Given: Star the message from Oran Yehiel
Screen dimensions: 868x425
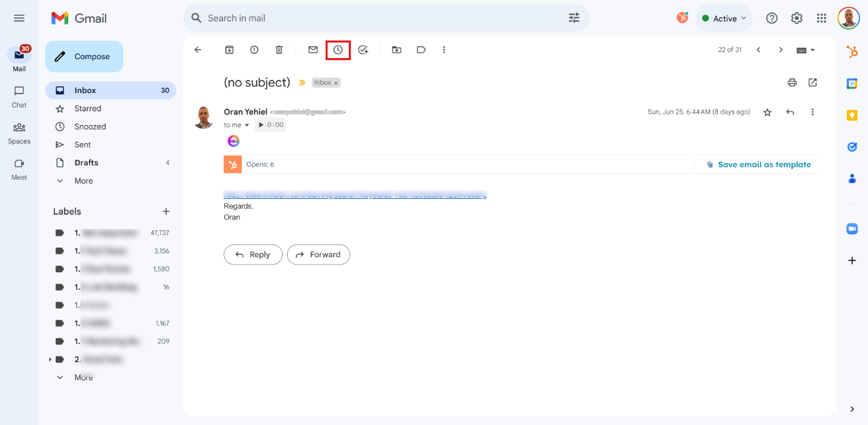Looking at the screenshot, I should coord(767,112).
